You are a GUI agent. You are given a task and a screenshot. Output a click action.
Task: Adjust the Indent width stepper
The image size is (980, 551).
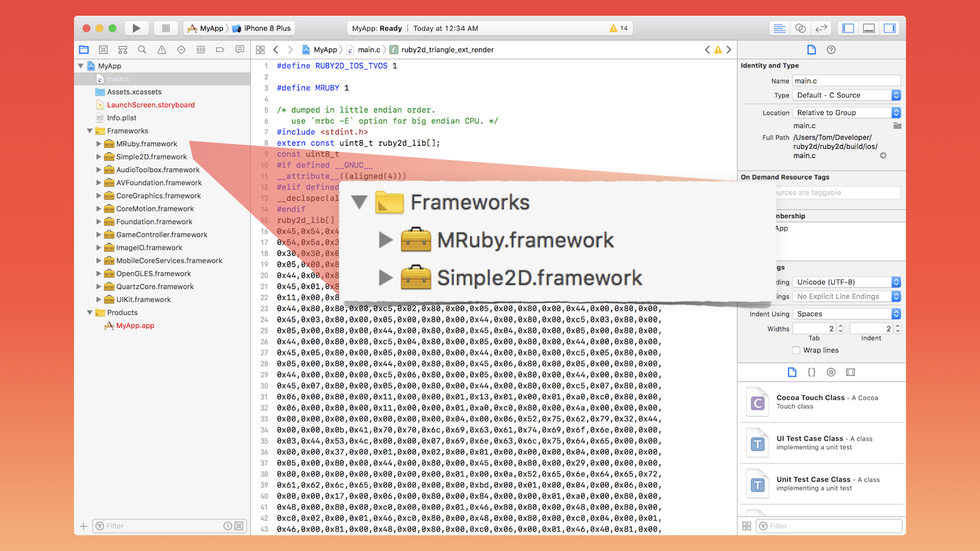click(x=897, y=329)
